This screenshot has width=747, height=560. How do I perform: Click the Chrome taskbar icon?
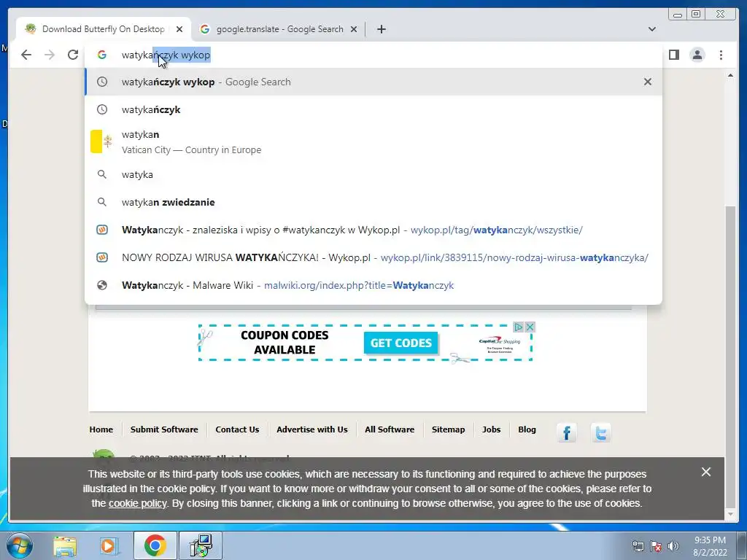(155, 545)
